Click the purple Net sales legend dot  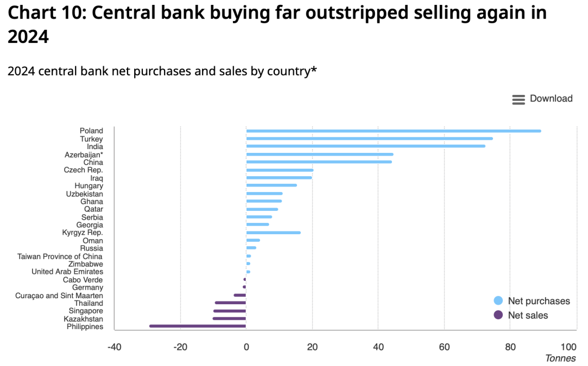pyautogui.click(x=498, y=314)
